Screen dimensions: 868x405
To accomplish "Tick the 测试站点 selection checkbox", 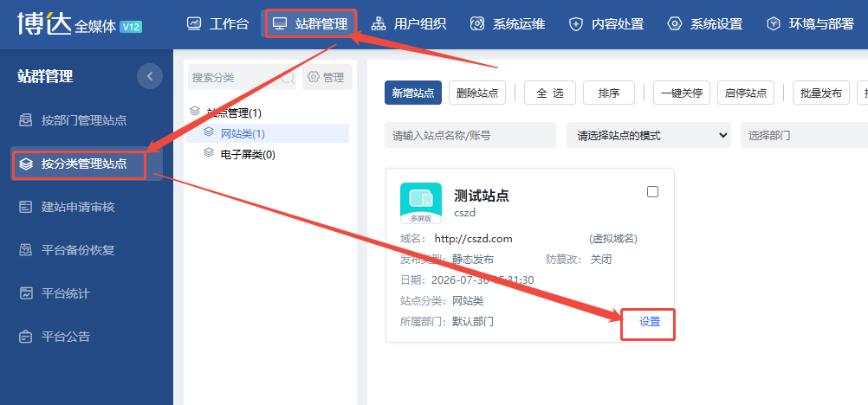I will pos(652,192).
